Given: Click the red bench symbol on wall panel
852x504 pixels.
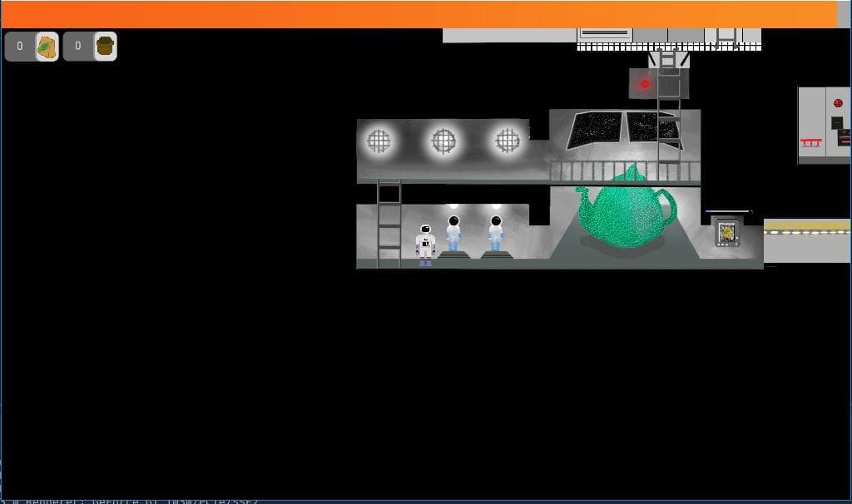Looking at the screenshot, I should click(x=810, y=142).
